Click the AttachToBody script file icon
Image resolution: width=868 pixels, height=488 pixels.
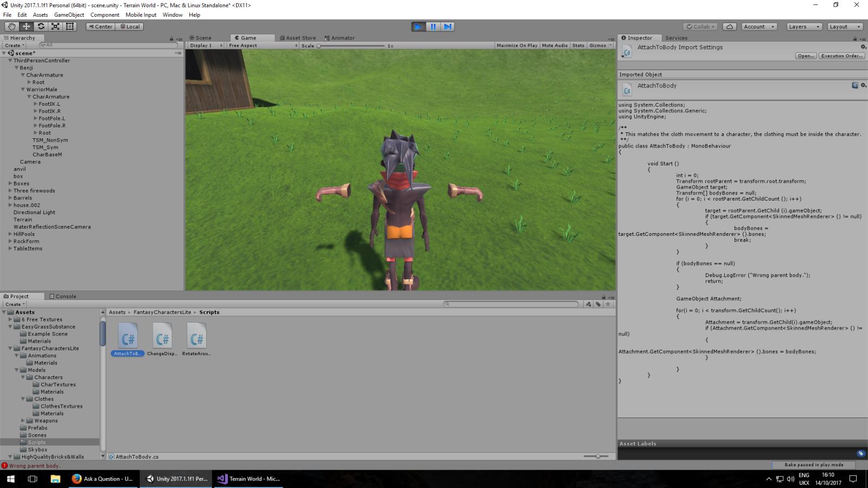(x=128, y=336)
